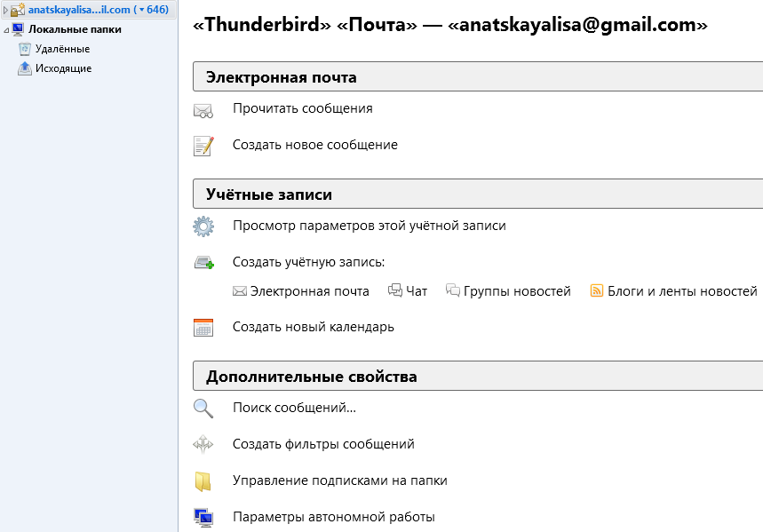The height and width of the screenshot is (532, 763).
Task: Open Управление подписками на папки link
Action: click(x=339, y=480)
